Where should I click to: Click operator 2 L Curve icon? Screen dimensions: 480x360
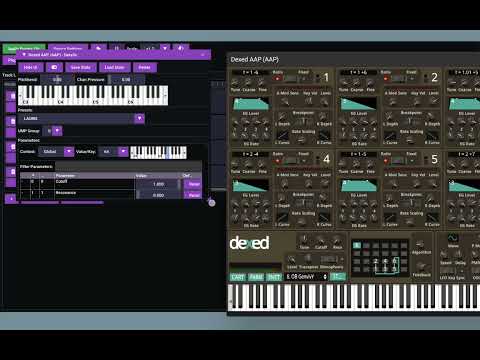pyautogui.click(x=390, y=135)
